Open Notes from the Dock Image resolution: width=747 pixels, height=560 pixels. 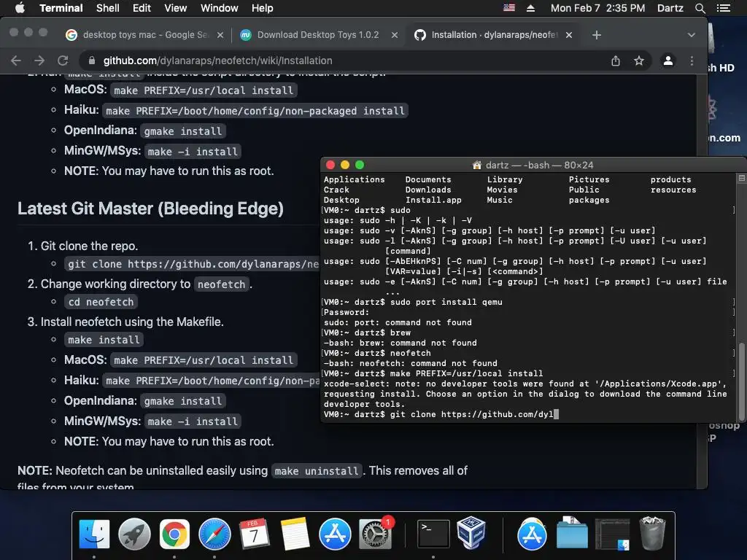click(x=295, y=534)
